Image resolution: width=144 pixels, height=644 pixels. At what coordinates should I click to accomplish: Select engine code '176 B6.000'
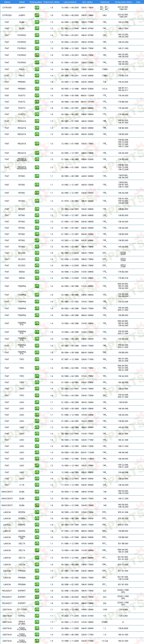coord(123,102)
